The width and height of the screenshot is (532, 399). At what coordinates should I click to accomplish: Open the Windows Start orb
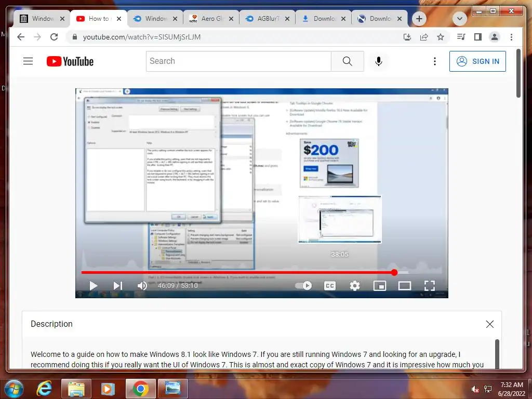tap(13, 389)
